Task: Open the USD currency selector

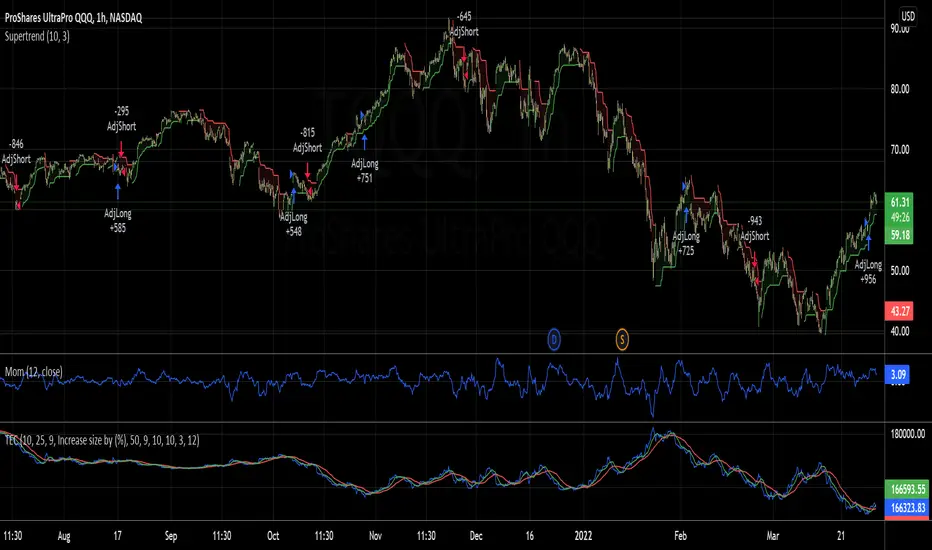Action: tap(908, 17)
